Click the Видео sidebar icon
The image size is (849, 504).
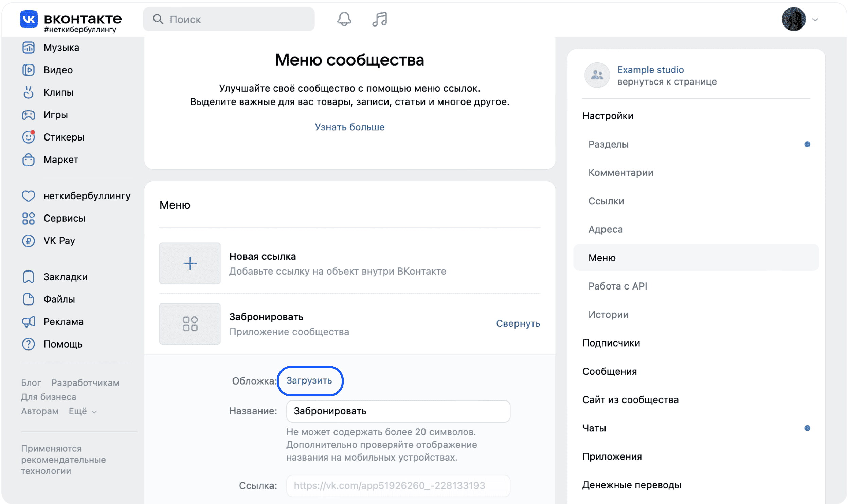[x=29, y=70]
